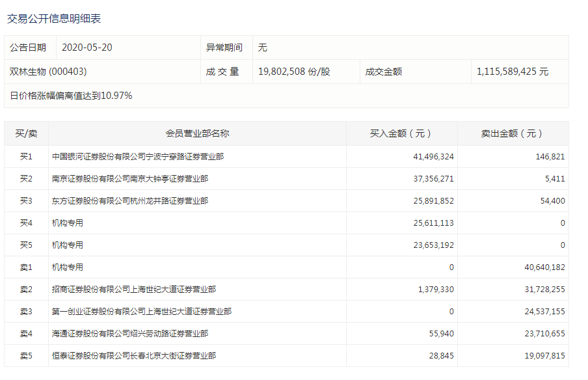This screenshot has width=588, height=380.
Task: Select the 公告日期 label cell
Action: coord(30,47)
